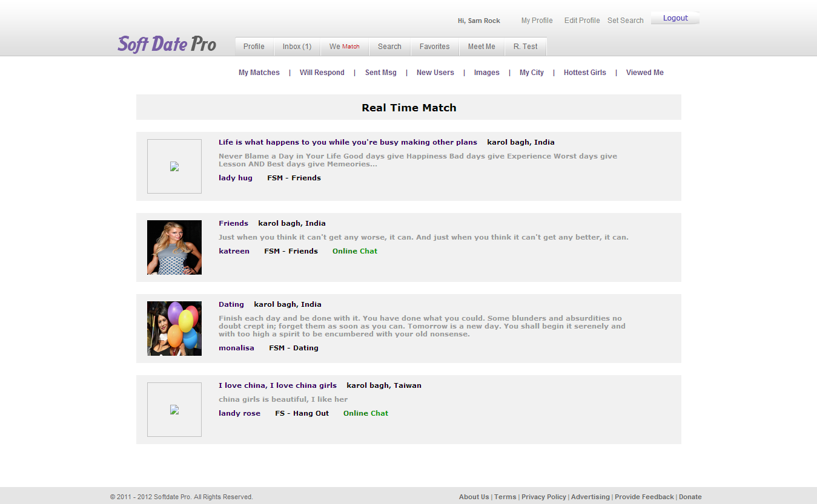The height and width of the screenshot is (504, 817).
Task: Click 'FSM - Friends' text beside lady hug
Action: [294, 178]
